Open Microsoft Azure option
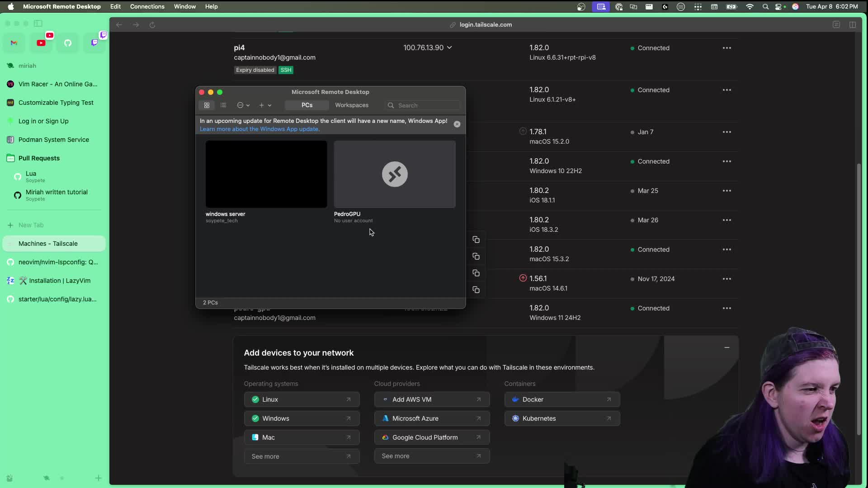The height and width of the screenshot is (488, 868). 432,418
